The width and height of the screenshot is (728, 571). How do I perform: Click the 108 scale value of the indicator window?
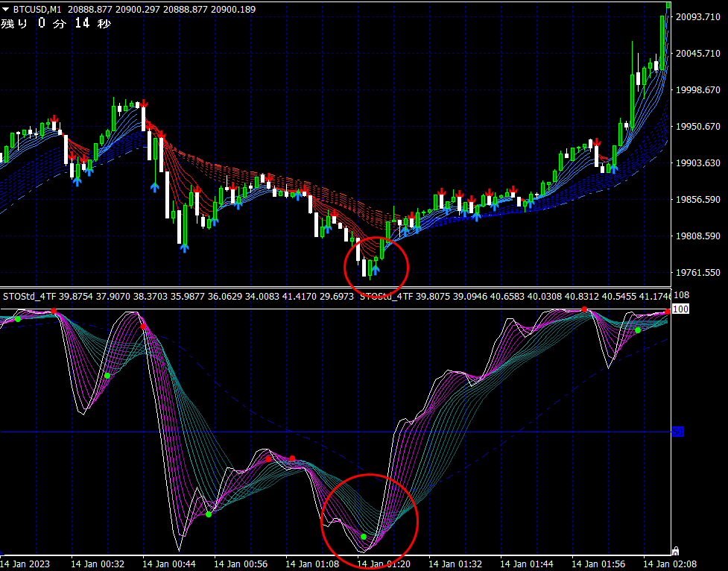pyautogui.click(x=681, y=295)
